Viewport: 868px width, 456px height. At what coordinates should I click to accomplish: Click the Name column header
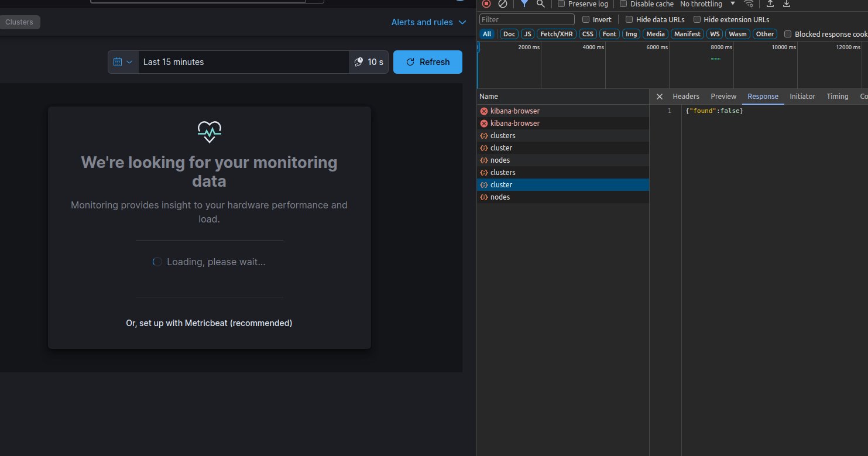(x=563, y=97)
